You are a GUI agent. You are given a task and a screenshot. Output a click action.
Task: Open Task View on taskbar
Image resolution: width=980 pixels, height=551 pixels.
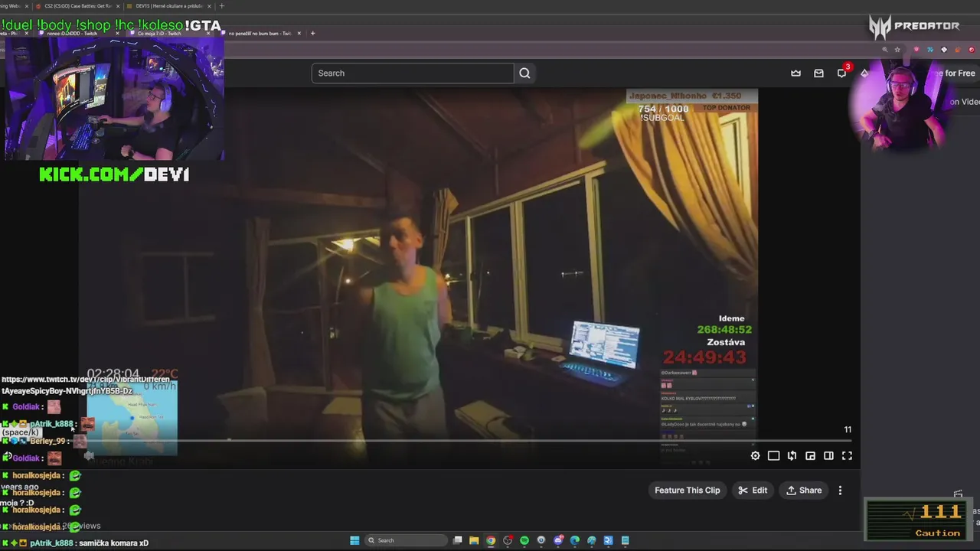point(457,540)
